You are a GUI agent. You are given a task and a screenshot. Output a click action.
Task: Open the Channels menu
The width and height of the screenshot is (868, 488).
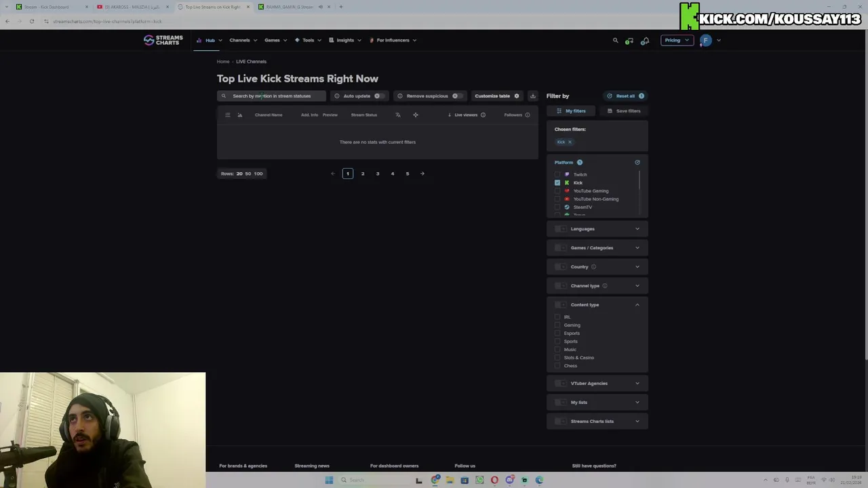[243, 40]
